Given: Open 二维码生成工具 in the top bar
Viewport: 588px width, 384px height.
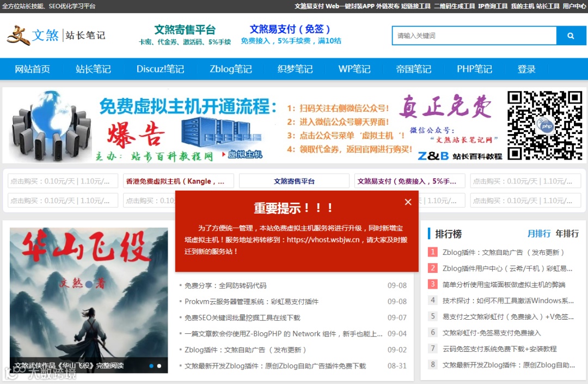Looking at the screenshot, I should [x=455, y=6].
